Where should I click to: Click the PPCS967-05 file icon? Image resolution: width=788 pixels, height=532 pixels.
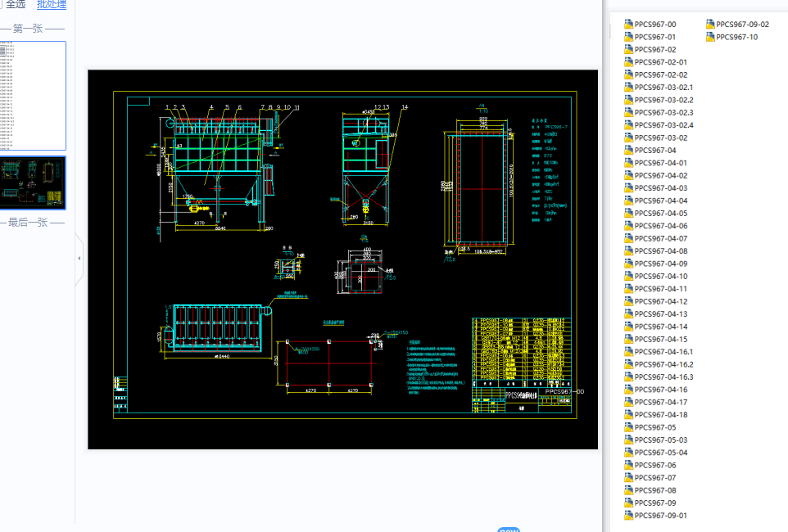click(x=628, y=427)
